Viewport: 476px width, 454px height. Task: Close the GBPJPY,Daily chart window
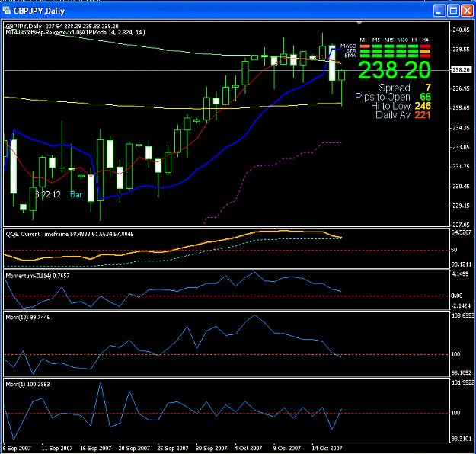point(467,11)
